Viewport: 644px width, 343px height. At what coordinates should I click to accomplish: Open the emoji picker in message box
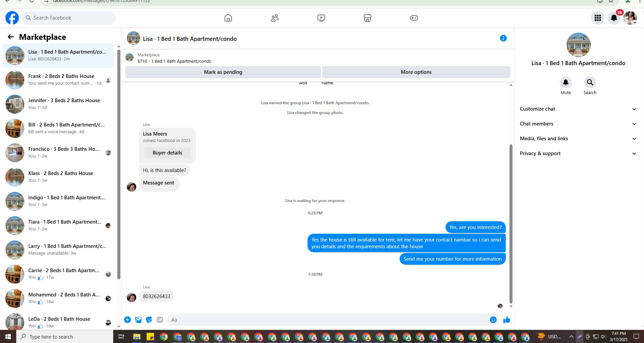tap(493, 320)
